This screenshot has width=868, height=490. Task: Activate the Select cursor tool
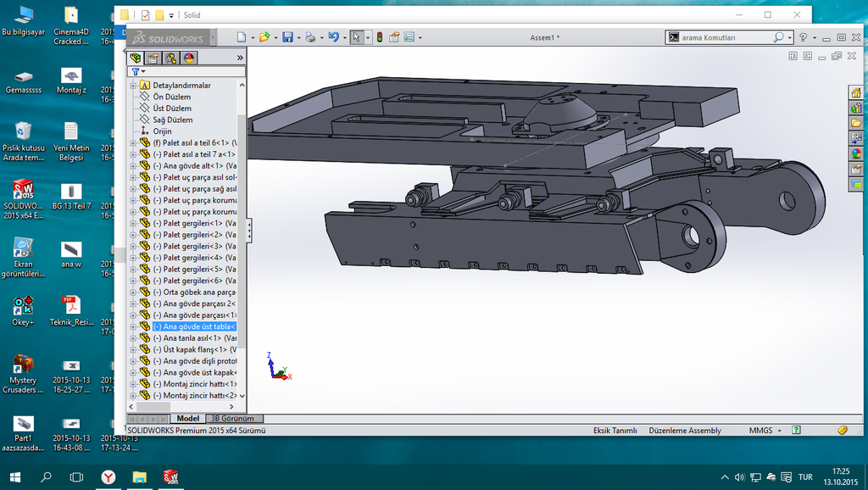pos(357,37)
